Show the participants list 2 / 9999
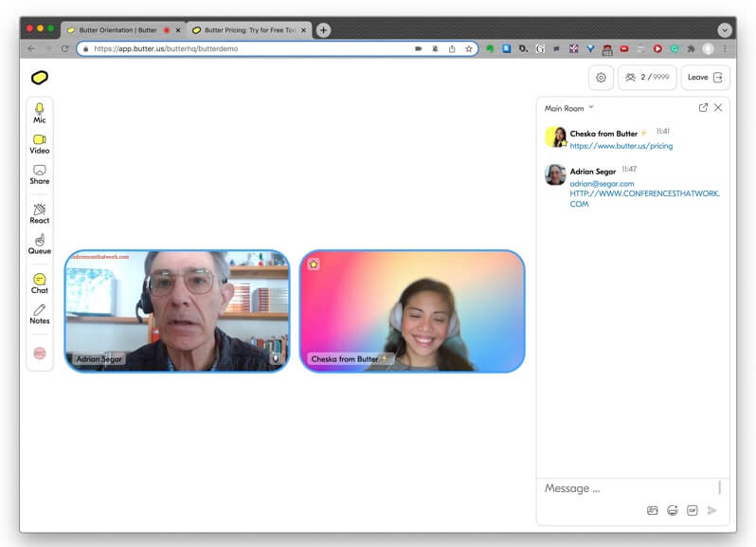This screenshot has width=756, height=547. [647, 77]
